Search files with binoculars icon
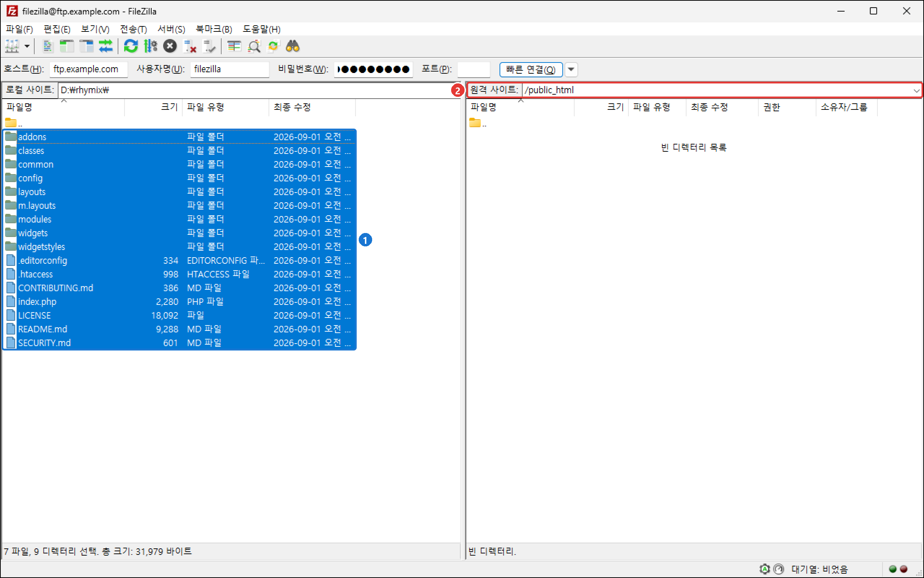 point(293,46)
